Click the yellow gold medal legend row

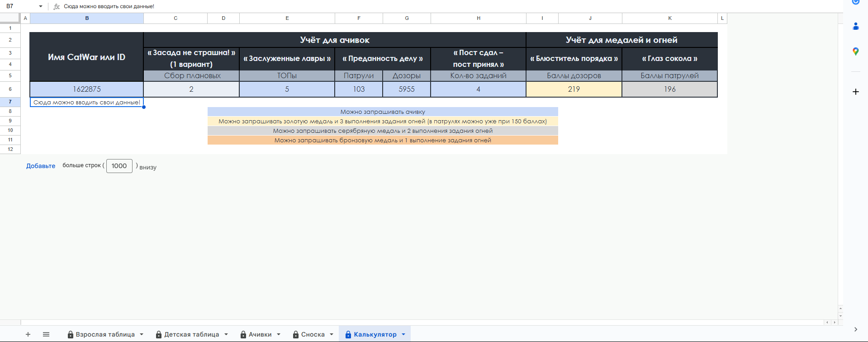383,121
